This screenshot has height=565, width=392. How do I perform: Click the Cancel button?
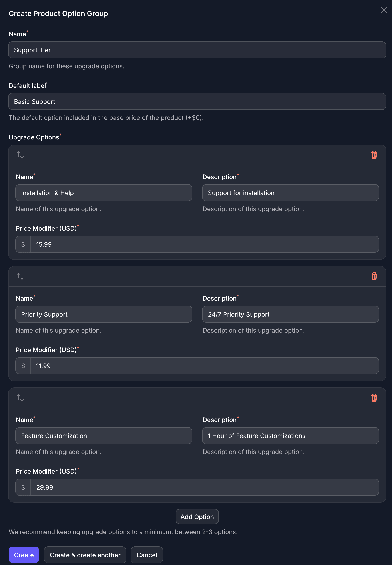(x=147, y=555)
